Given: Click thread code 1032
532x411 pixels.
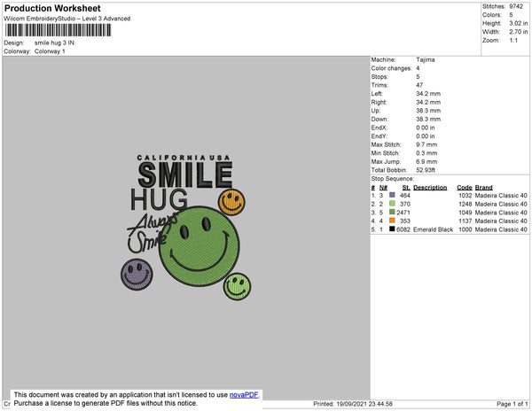Looking at the screenshot, I should click(465, 196).
